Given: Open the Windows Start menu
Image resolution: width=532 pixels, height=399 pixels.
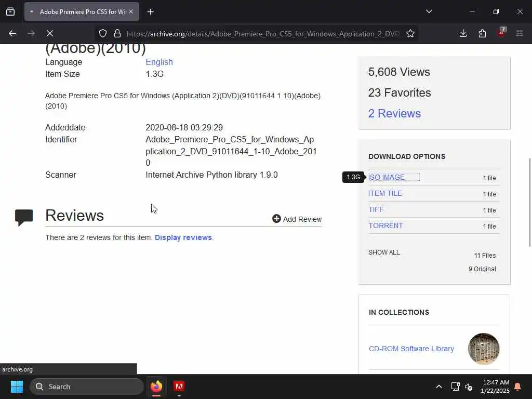Looking at the screenshot, I should pyautogui.click(x=17, y=387).
